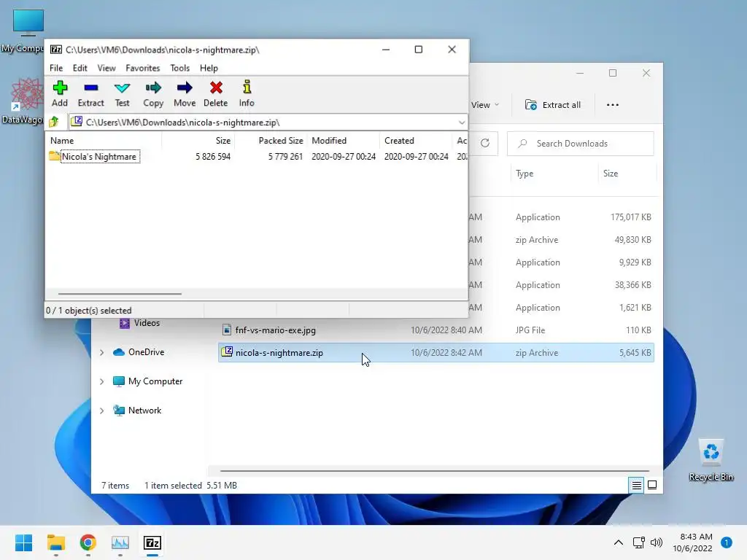Expand the OneDrive tree node
747x560 pixels.
click(x=101, y=352)
